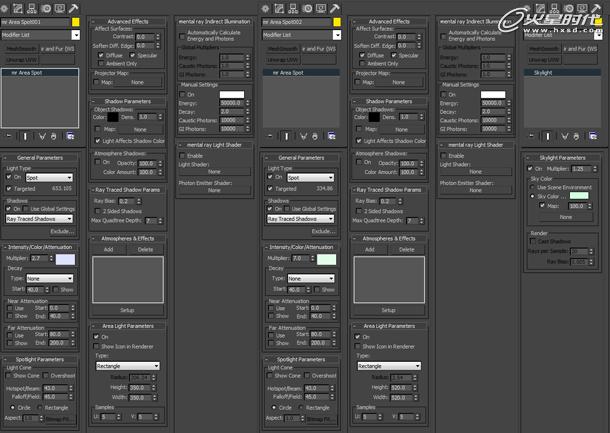The image size is (610, 433).
Task: Select the Use Scene Environment radio button
Action: coord(532,187)
